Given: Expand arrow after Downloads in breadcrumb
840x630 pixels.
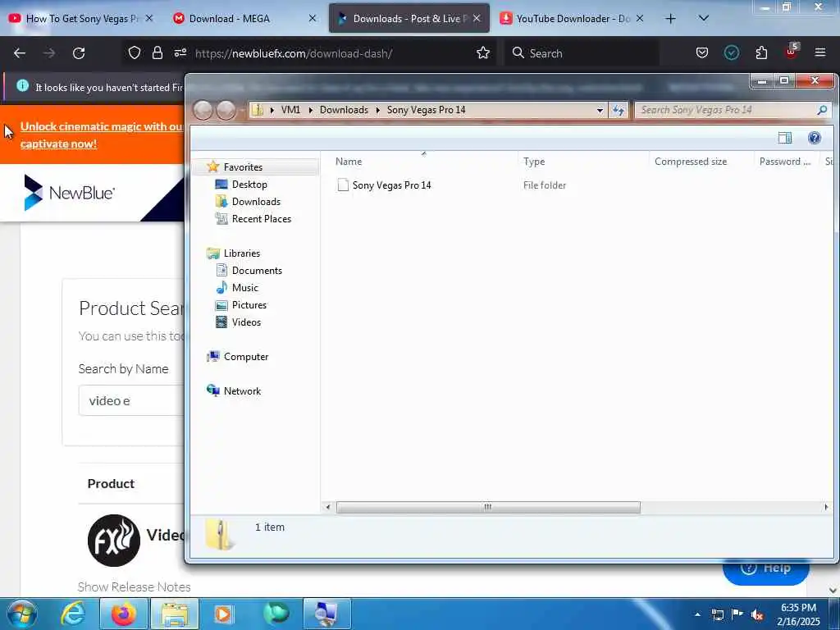Looking at the screenshot, I should [377, 111].
